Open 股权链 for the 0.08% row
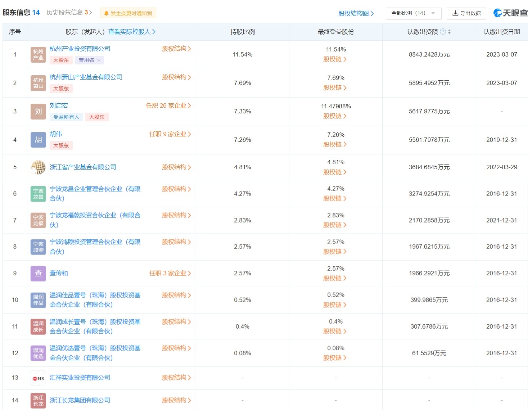The height and width of the screenshot is (410, 532). pyautogui.click(x=335, y=358)
